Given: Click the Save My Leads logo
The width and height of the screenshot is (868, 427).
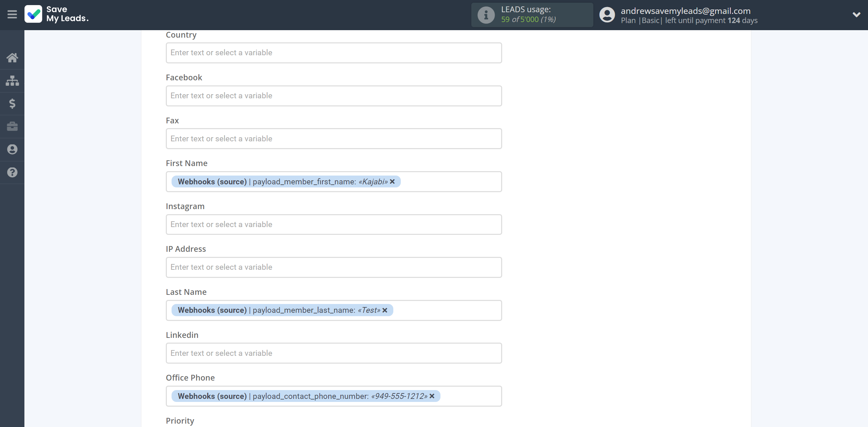Looking at the screenshot, I should pyautogui.click(x=57, y=14).
